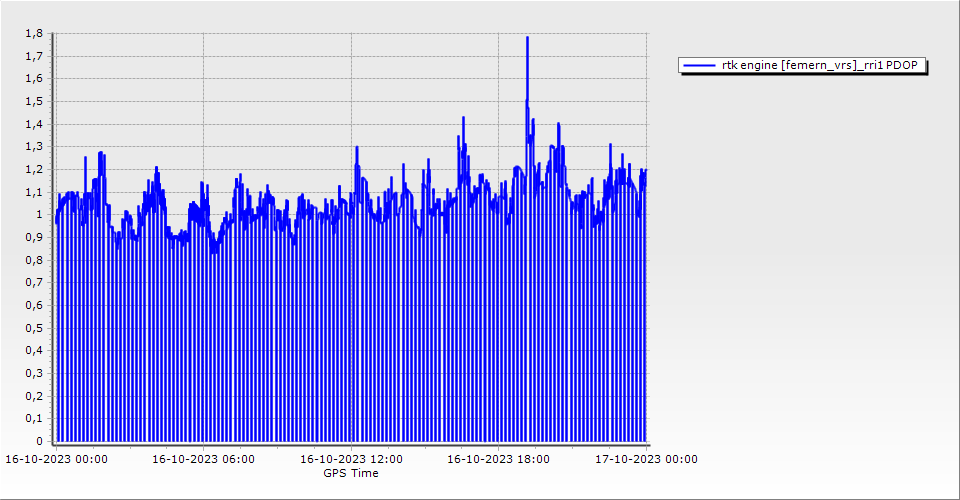The image size is (960, 500).
Task: Click the 1 y-axis tick label
Action: (x=38, y=214)
